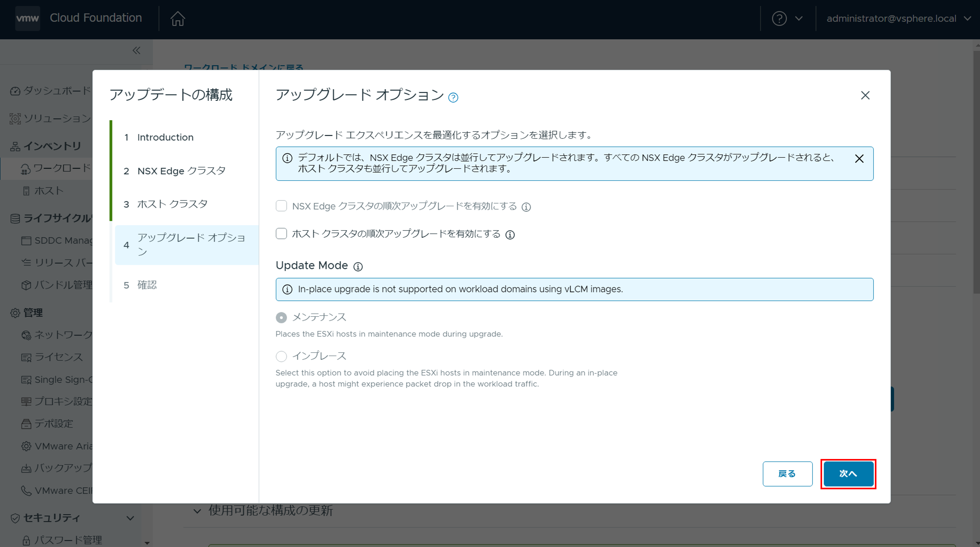Click the 管理 gear icon
Viewport: 980px width, 547px height.
[x=15, y=313]
